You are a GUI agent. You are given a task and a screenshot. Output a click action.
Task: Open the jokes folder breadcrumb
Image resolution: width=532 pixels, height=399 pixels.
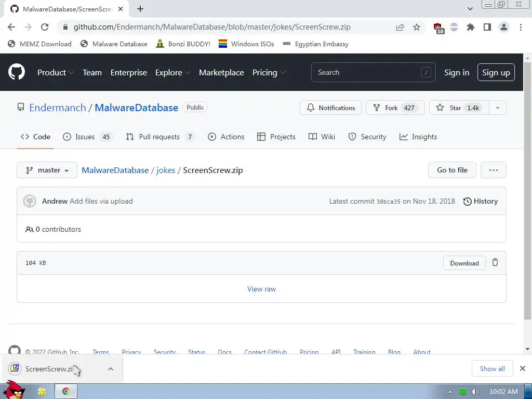[x=166, y=170]
